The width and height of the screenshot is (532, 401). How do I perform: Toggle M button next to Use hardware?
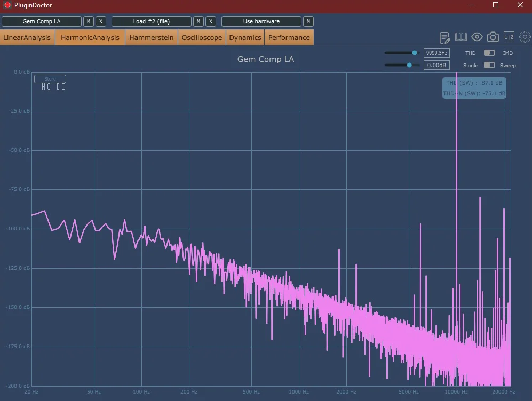pos(308,21)
